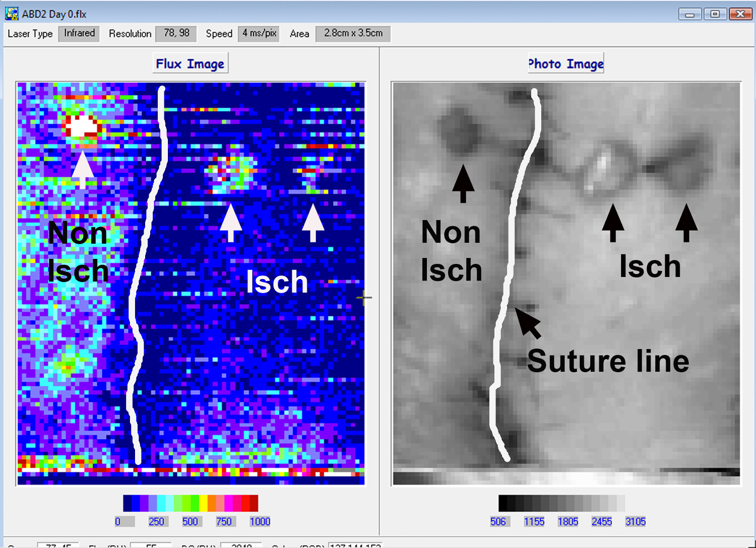Click the 3105 value on photo scale
This screenshot has height=548, width=756.
point(635,522)
